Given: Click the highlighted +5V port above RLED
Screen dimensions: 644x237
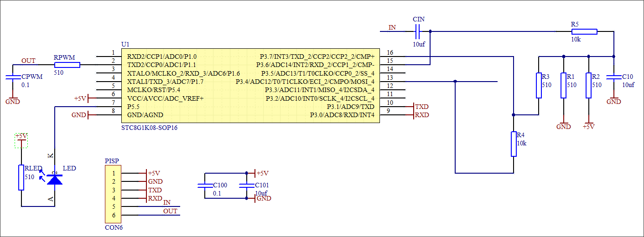Looking at the screenshot, I should (x=21, y=140).
